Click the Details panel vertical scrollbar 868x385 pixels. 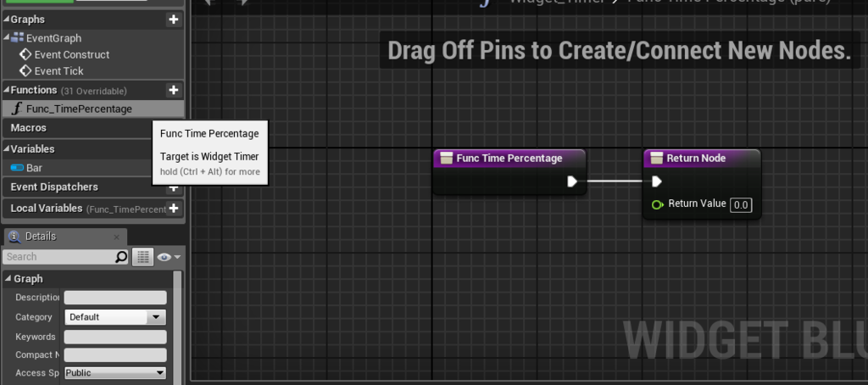pyautogui.click(x=178, y=326)
